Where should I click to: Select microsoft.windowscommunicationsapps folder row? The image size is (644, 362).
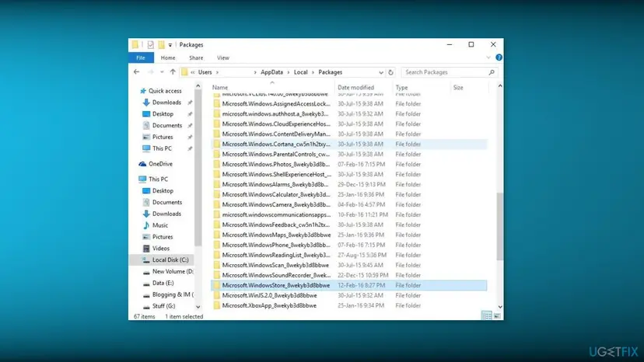tap(349, 214)
